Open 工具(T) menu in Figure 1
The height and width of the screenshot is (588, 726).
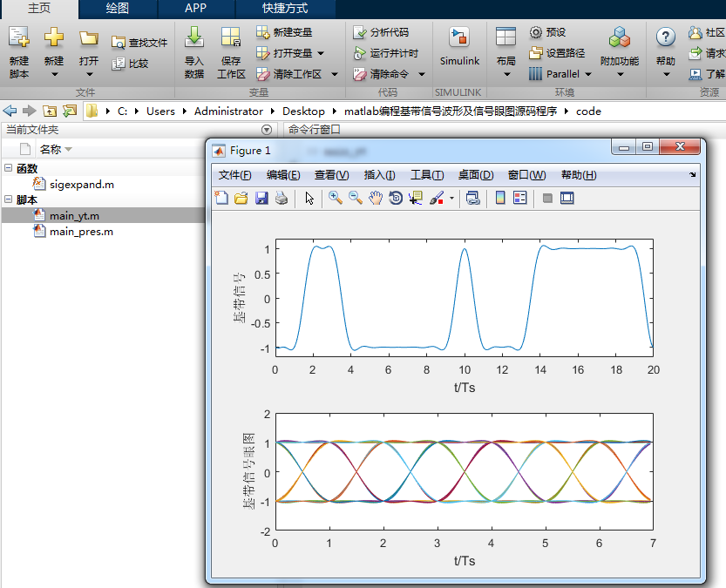(x=427, y=175)
